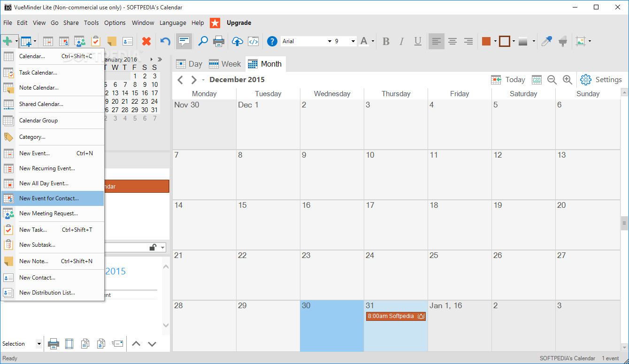Switch to the Day view tab
The height and width of the screenshot is (364, 629).
pyautogui.click(x=189, y=64)
